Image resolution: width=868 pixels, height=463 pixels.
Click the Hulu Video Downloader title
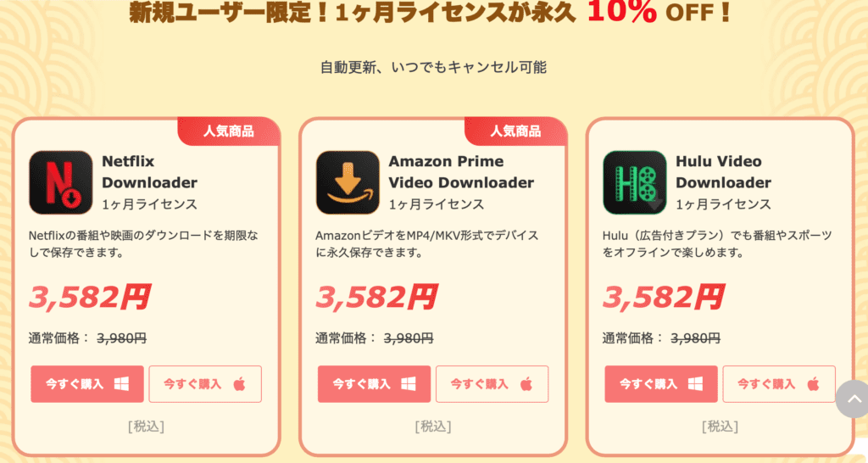click(723, 171)
